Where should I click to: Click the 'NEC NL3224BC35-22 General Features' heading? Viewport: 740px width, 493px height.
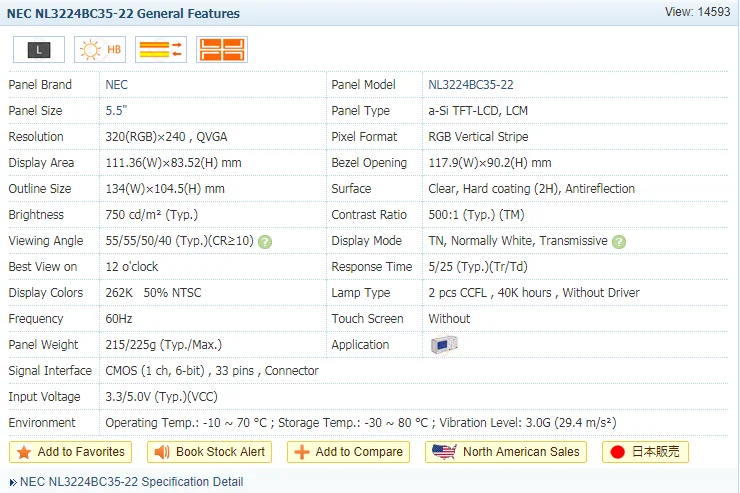pyautogui.click(x=123, y=14)
